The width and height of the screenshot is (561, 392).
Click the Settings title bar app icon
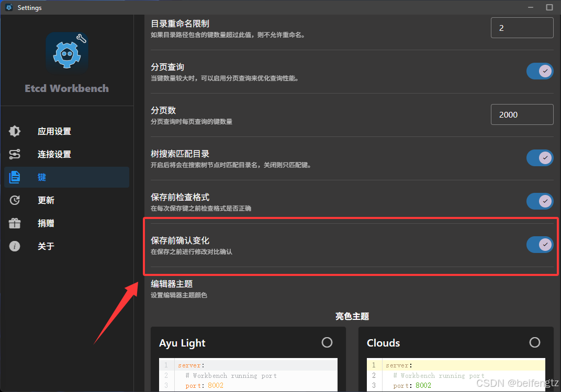point(9,7)
